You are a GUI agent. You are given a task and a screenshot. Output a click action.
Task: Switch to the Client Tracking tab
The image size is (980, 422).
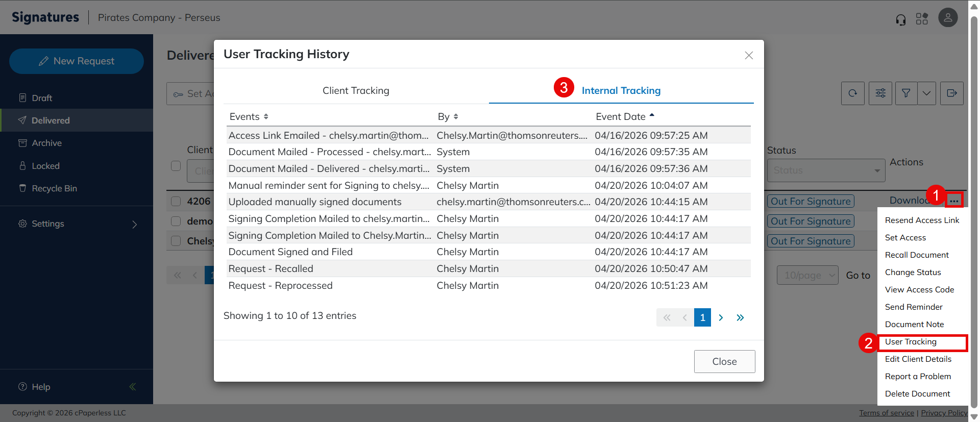(x=356, y=90)
